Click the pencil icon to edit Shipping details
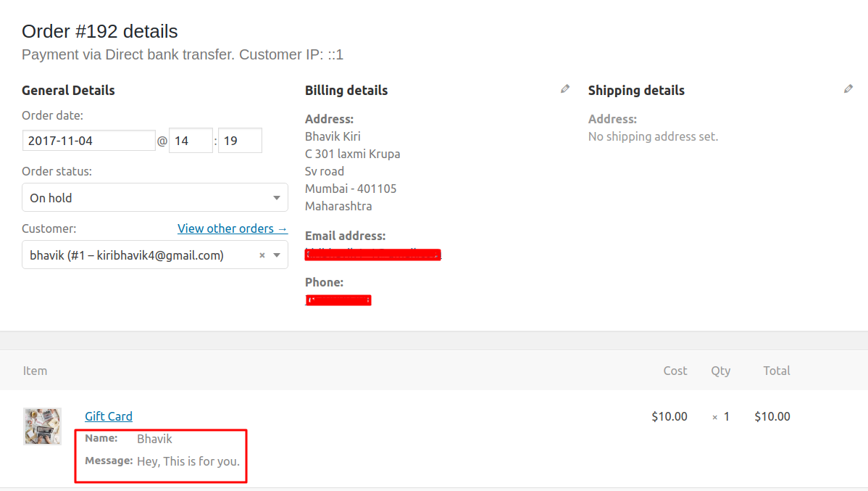The width and height of the screenshot is (868, 491). (x=848, y=88)
